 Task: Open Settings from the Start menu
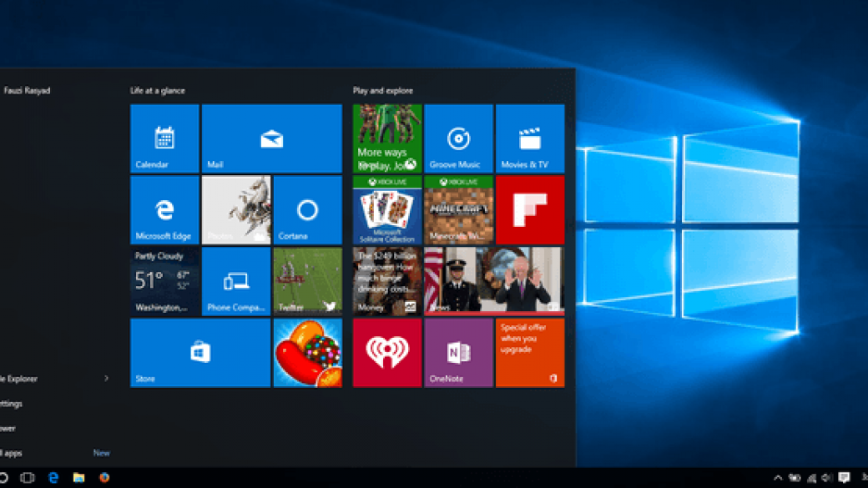[x=11, y=404]
